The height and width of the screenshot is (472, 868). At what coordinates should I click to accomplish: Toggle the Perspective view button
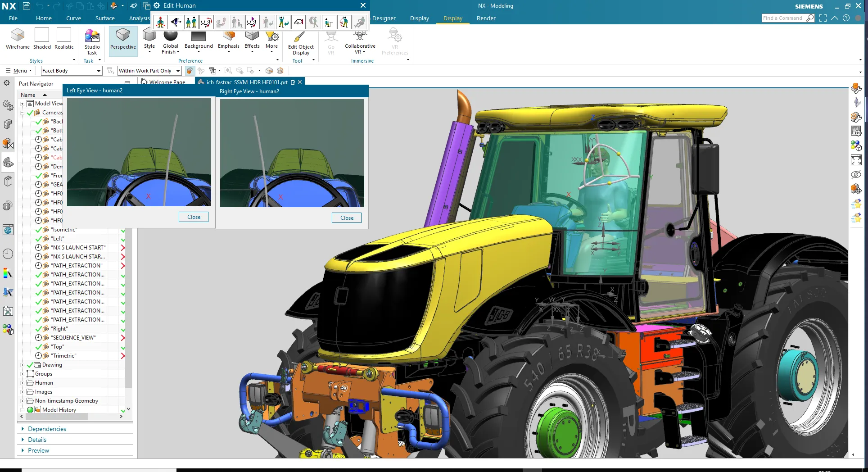(123, 40)
